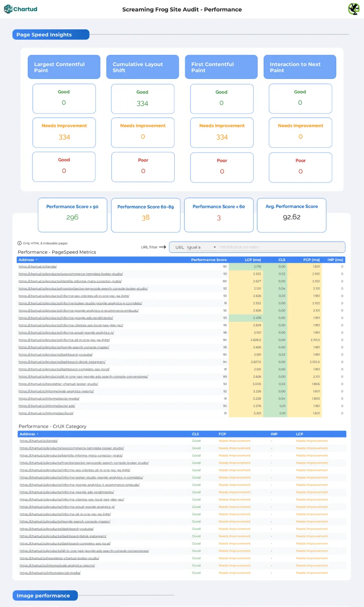Click the Largest Contentful Paint "Needs Improvement" card
This screenshot has height=607, width=364.
(64, 133)
